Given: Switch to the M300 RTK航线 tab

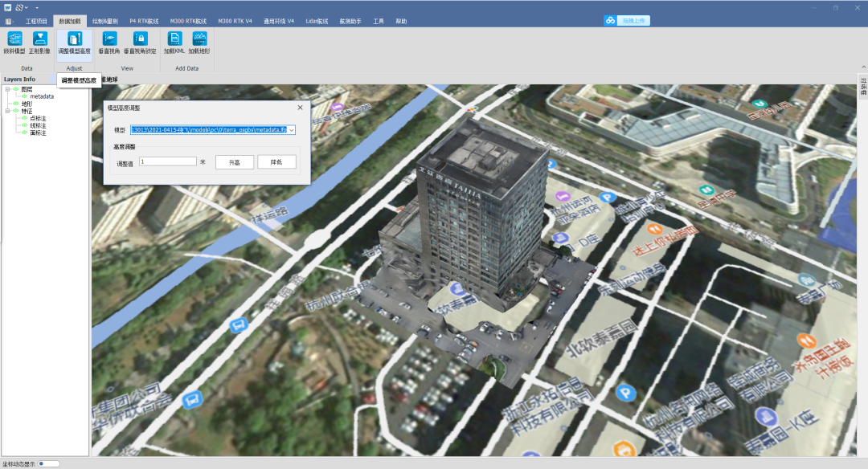Looking at the screenshot, I should coord(188,22).
